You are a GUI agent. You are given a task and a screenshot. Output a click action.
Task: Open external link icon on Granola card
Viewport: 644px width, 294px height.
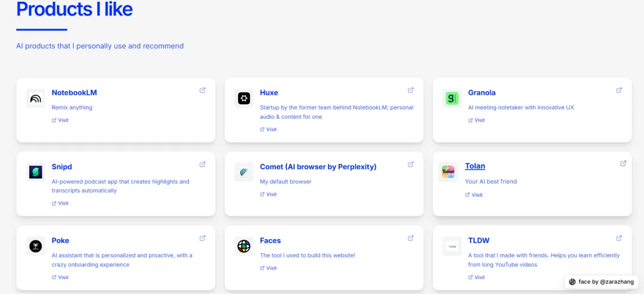click(x=619, y=90)
